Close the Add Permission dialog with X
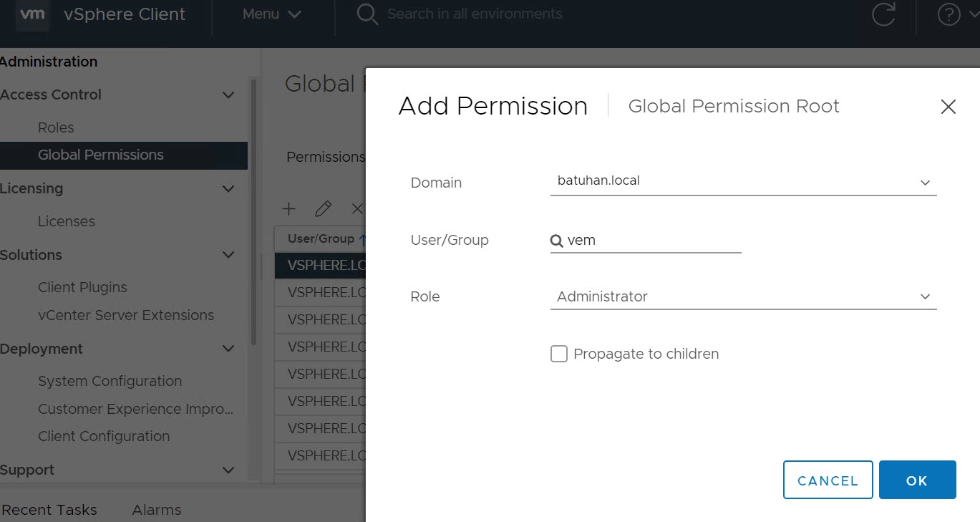 (948, 107)
